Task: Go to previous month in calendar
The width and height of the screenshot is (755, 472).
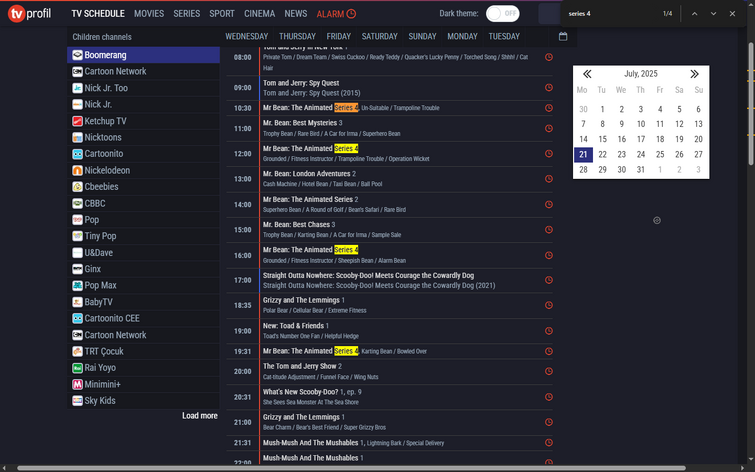Action: (587, 74)
